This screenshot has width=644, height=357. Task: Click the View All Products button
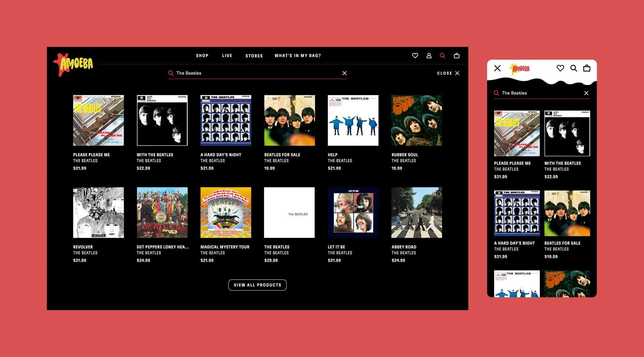[x=257, y=285]
